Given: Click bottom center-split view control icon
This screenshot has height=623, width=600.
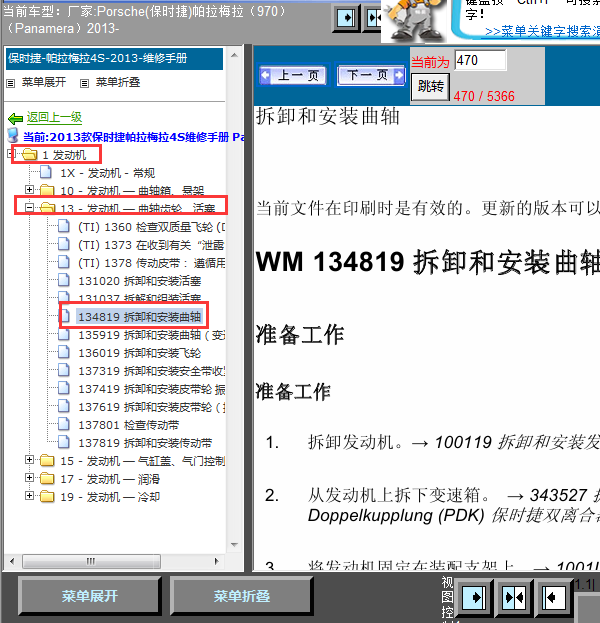Looking at the screenshot, I should pos(514,597).
